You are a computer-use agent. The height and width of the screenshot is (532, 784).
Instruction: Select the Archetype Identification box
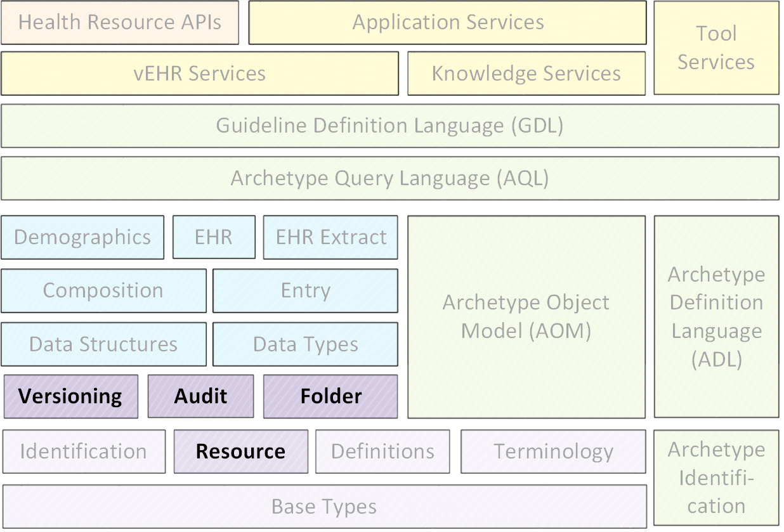(716, 478)
